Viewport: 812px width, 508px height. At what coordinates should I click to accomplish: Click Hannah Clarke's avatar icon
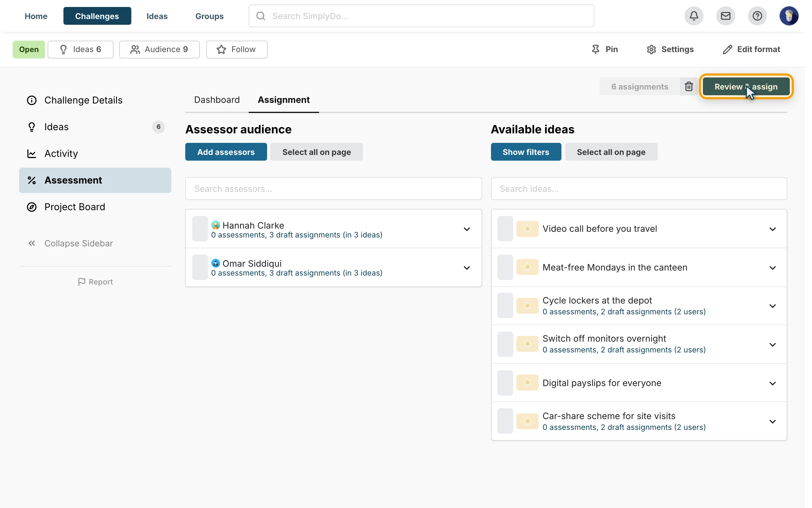click(215, 225)
